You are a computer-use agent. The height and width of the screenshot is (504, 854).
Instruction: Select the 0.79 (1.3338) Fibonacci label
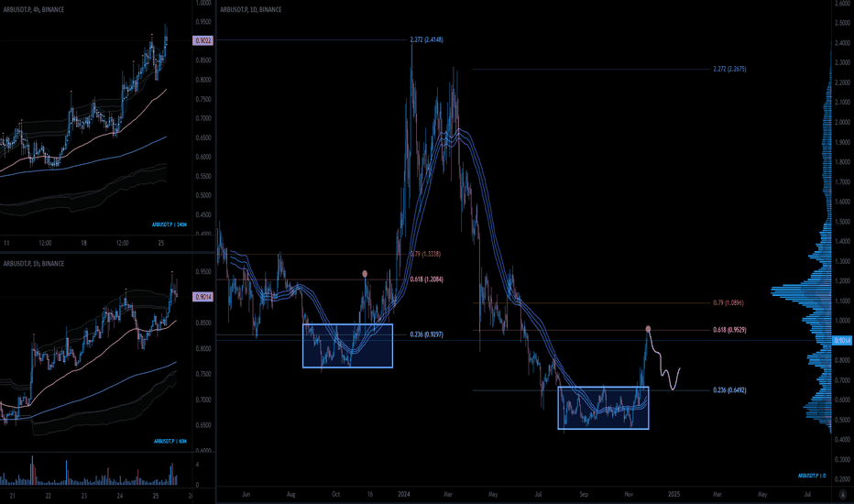coord(425,254)
